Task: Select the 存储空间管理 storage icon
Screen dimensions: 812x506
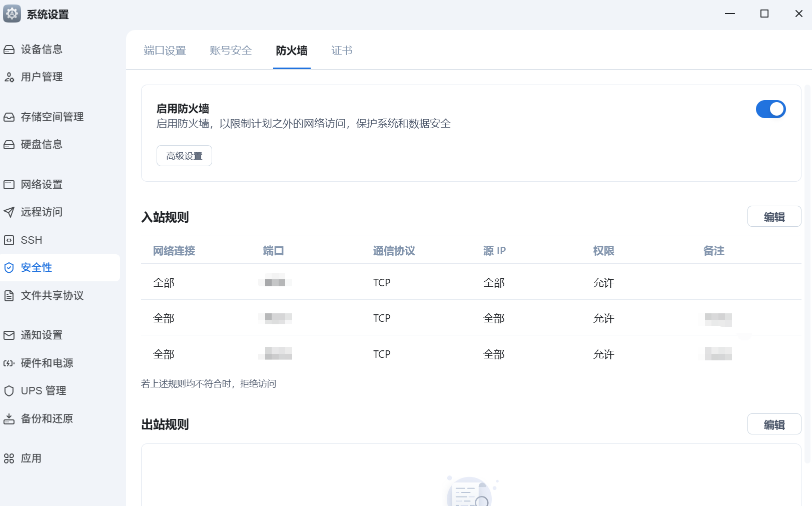Action: pyautogui.click(x=9, y=117)
